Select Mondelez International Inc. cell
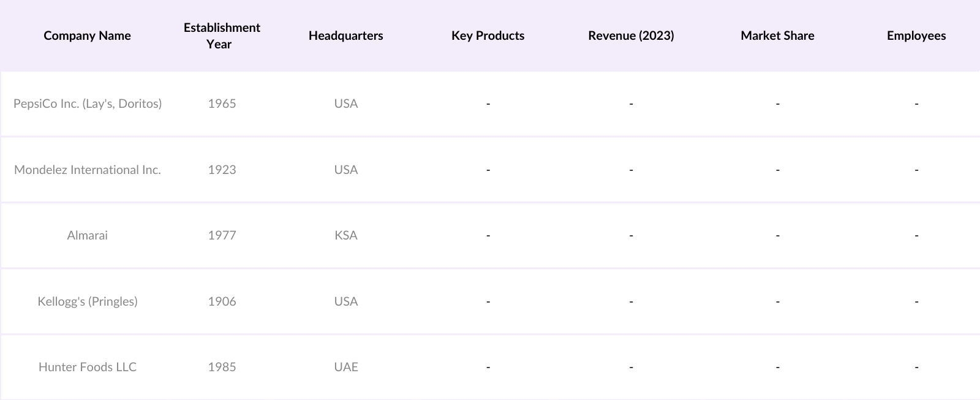The image size is (980, 400). coord(88,170)
